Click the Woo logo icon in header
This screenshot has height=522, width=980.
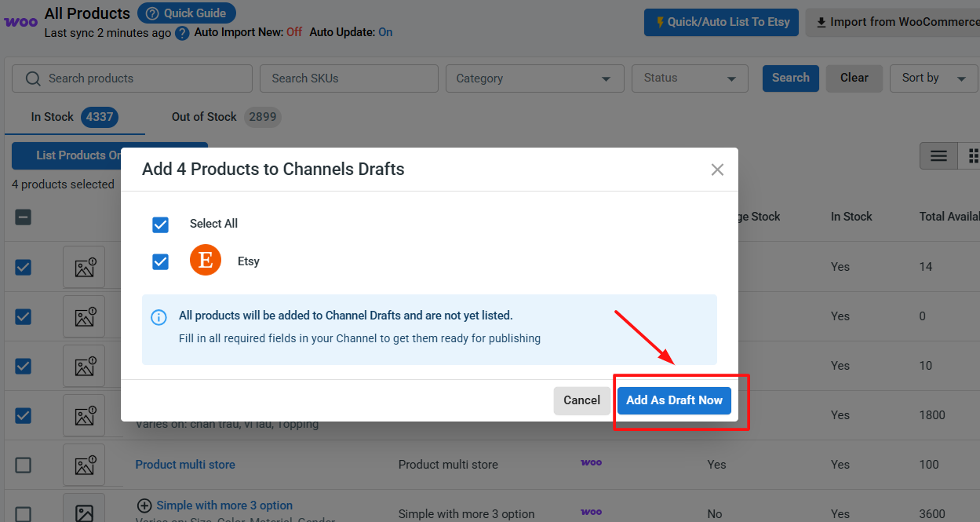click(20, 22)
